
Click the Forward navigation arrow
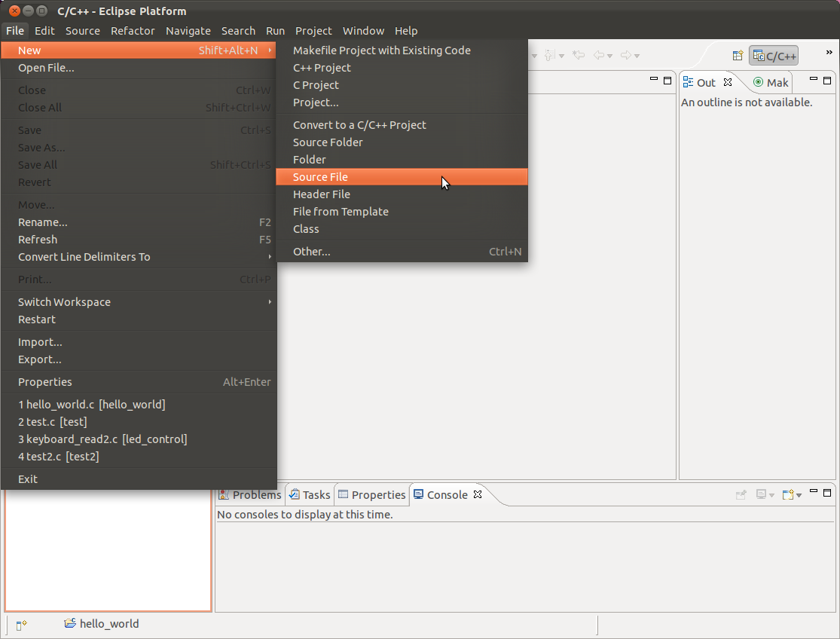(x=626, y=55)
